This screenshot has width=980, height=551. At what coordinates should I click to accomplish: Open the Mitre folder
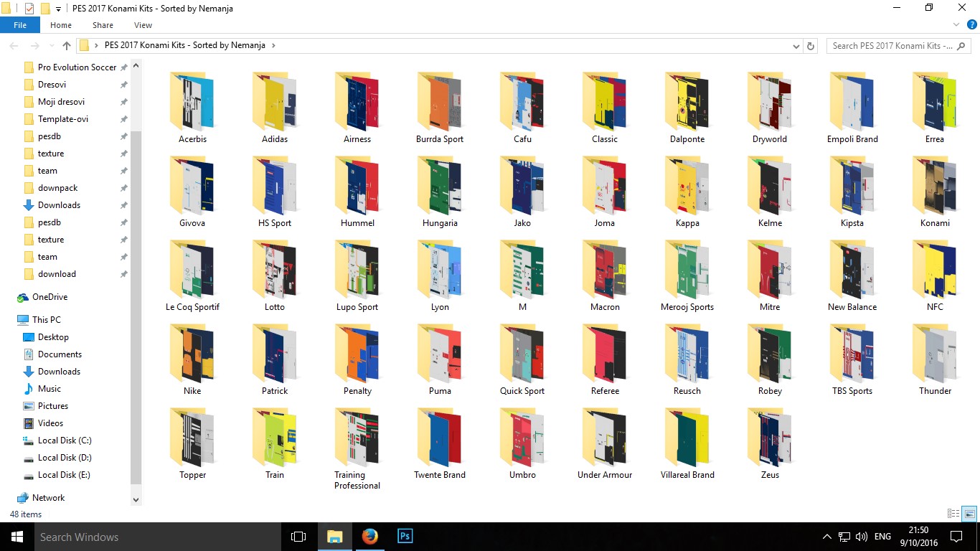[770, 275]
